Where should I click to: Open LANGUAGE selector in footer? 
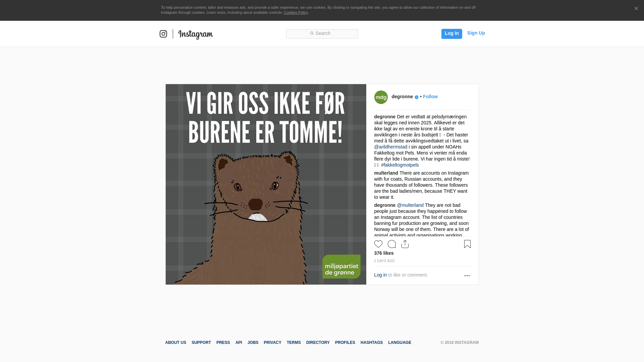coord(399,343)
